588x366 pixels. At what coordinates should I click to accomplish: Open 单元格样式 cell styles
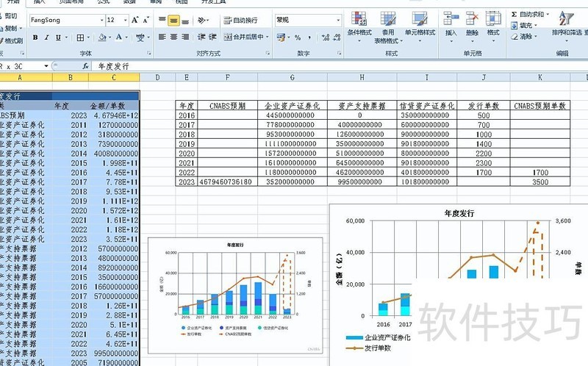click(x=420, y=27)
